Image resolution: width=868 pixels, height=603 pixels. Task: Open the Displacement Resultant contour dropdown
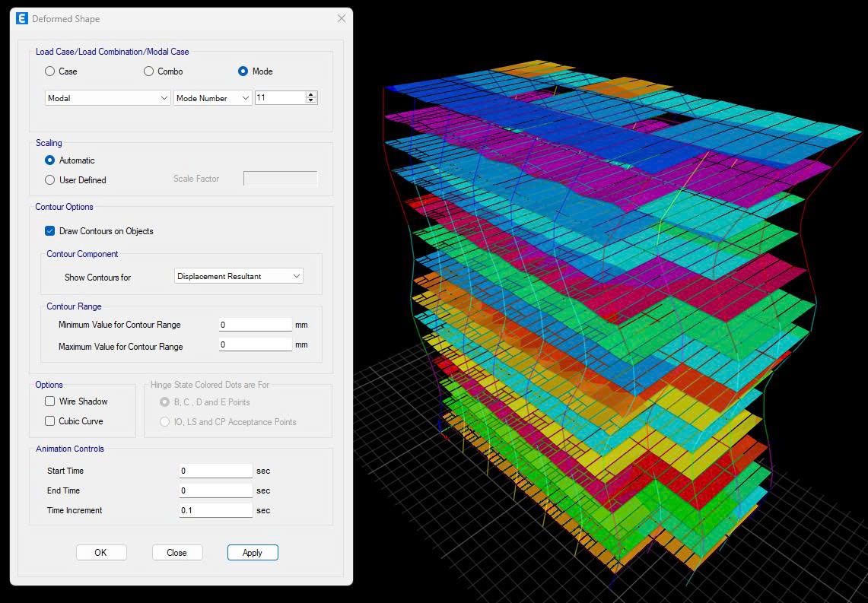[239, 276]
